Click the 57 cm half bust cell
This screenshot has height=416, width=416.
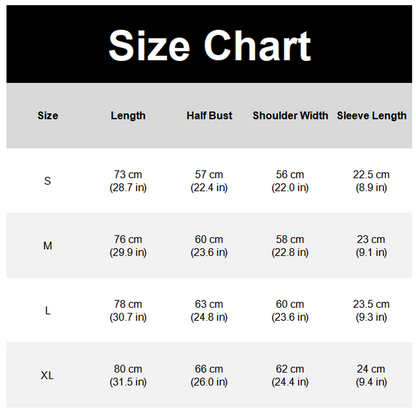coord(209,181)
